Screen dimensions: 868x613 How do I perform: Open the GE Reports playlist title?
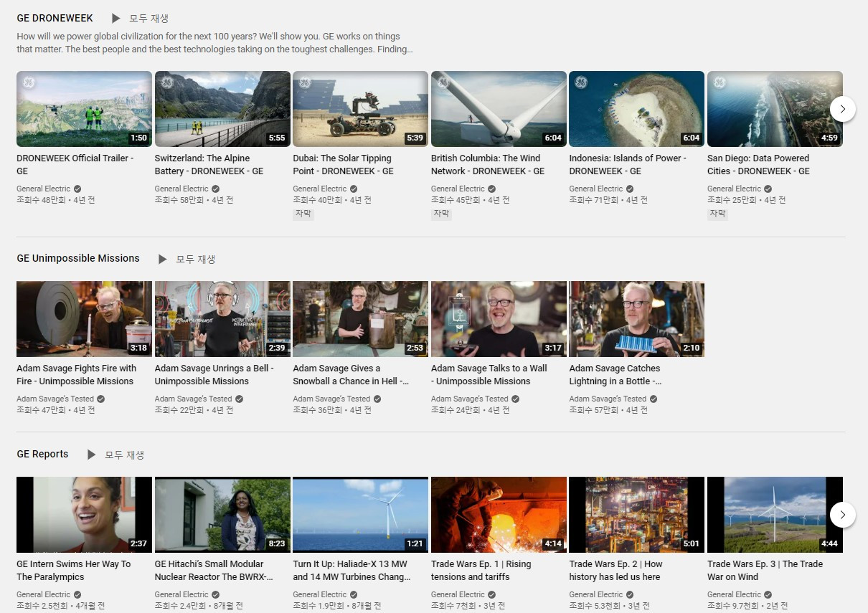tap(42, 454)
